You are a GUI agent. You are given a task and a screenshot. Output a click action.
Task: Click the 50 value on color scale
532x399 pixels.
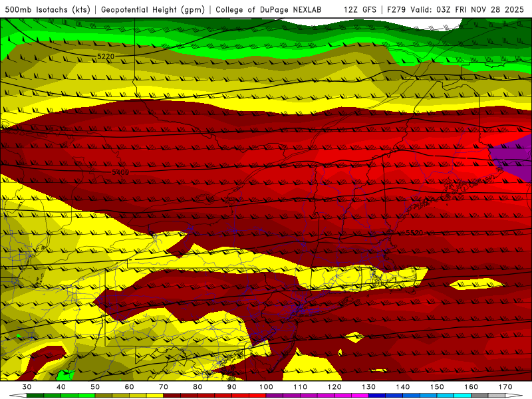[x=95, y=387]
